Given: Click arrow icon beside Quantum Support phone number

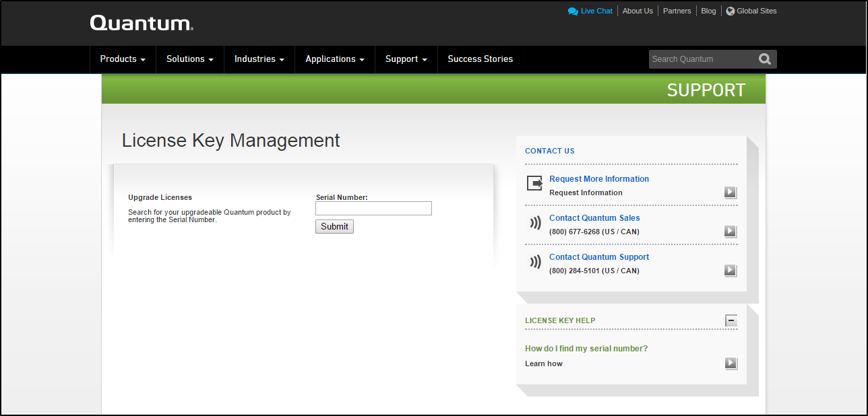Looking at the screenshot, I should coord(731,271).
